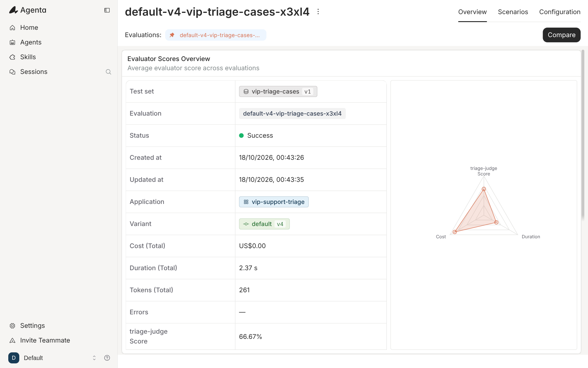The width and height of the screenshot is (588, 368).
Task: Click the page vertical scrollbar
Action: coord(583,135)
